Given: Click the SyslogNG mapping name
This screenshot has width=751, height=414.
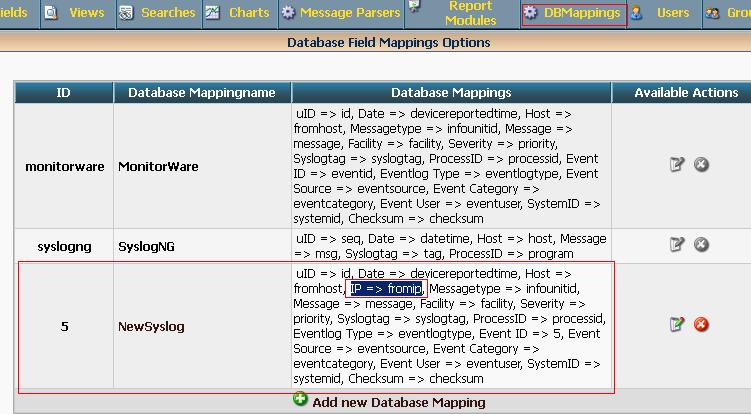Looking at the screenshot, I should 146,246.
